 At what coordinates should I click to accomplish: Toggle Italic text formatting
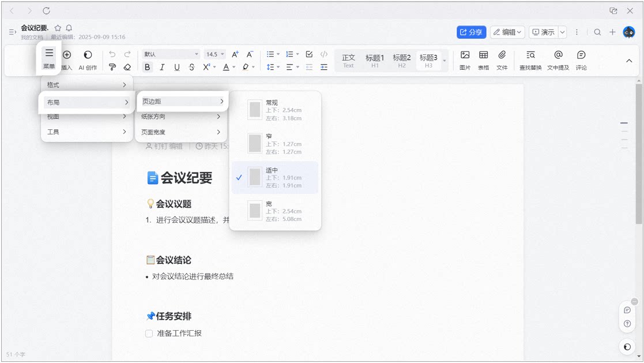(x=162, y=67)
